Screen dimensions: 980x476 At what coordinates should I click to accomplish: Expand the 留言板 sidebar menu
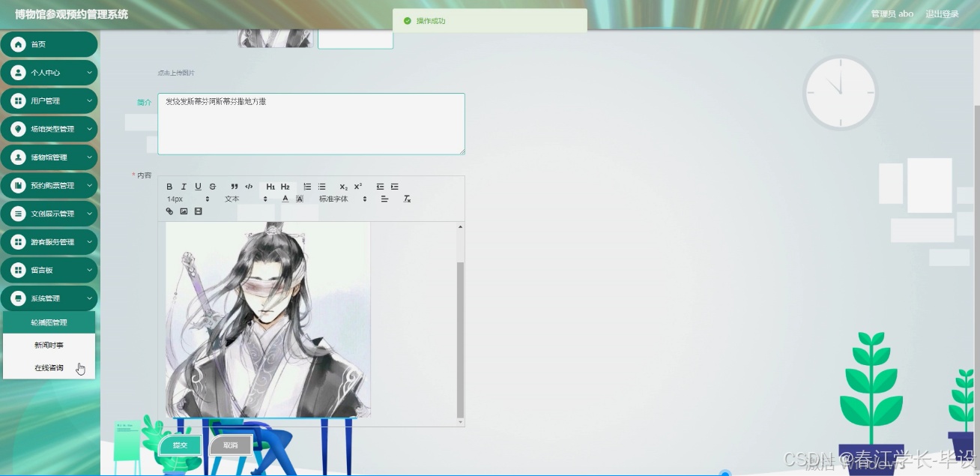49,270
